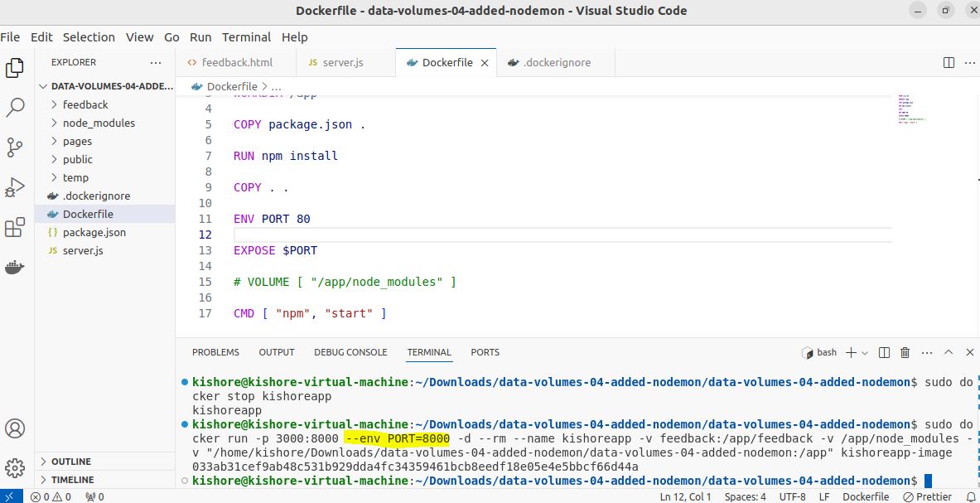Open the Extensions view
This screenshot has width=980, height=503.
15,228
